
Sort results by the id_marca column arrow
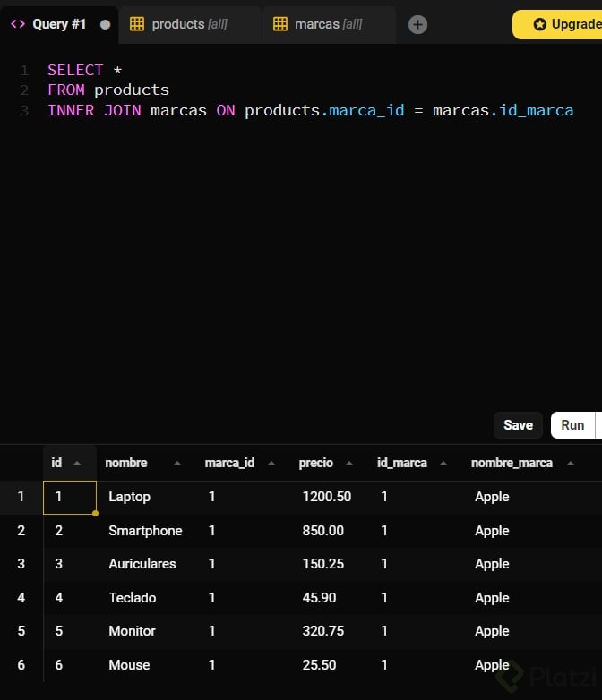[x=443, y=464]
